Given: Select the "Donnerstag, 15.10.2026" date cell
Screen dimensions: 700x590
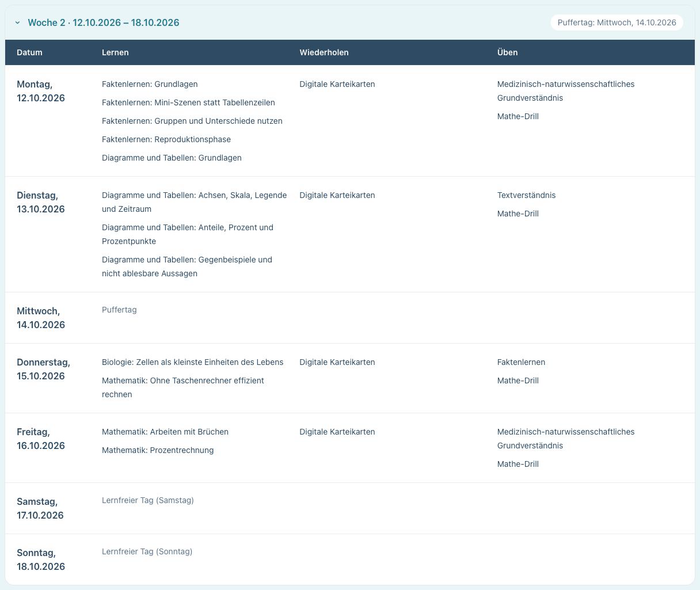Looking at the screenshot, I should coord(43,369).
